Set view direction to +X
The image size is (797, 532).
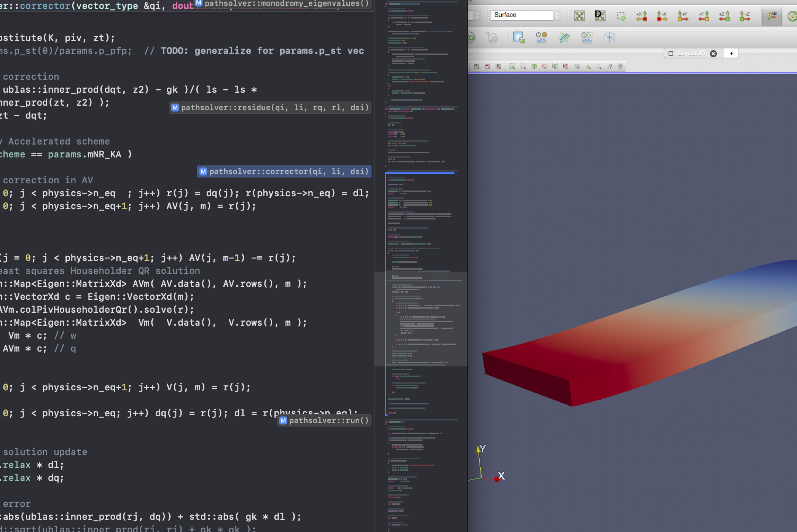coord(641,16)
